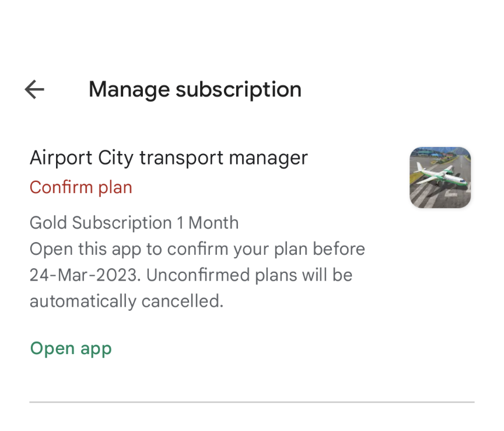Click the 'automatically cancelled.' text line
The image size is (504, 431).
click(x=127, y=302)
